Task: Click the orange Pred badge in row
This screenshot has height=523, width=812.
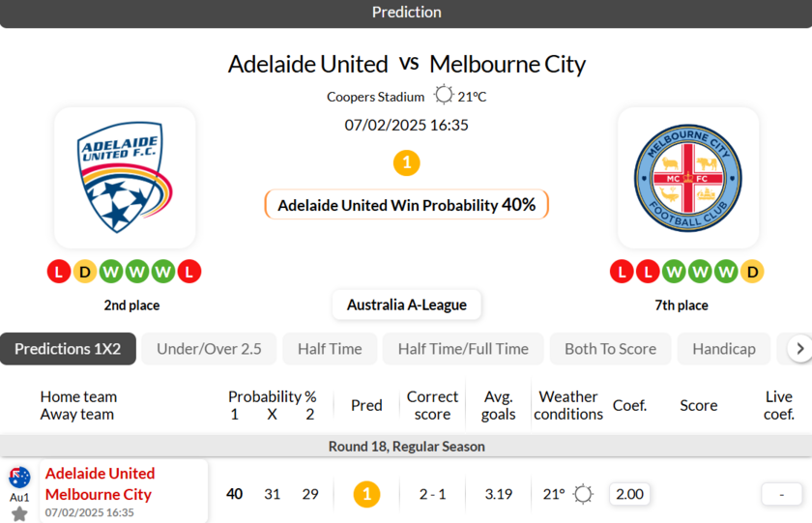Action: (x=366, y=494)
